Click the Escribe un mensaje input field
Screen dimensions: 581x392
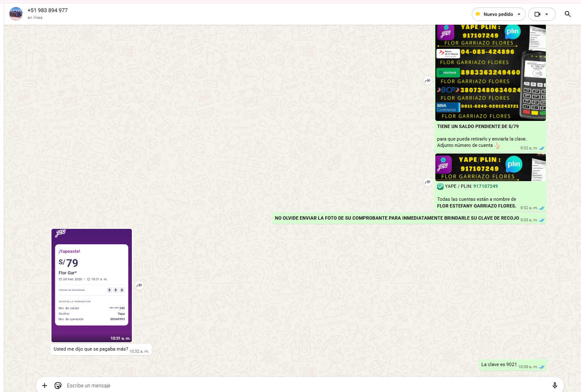point(293,385)
